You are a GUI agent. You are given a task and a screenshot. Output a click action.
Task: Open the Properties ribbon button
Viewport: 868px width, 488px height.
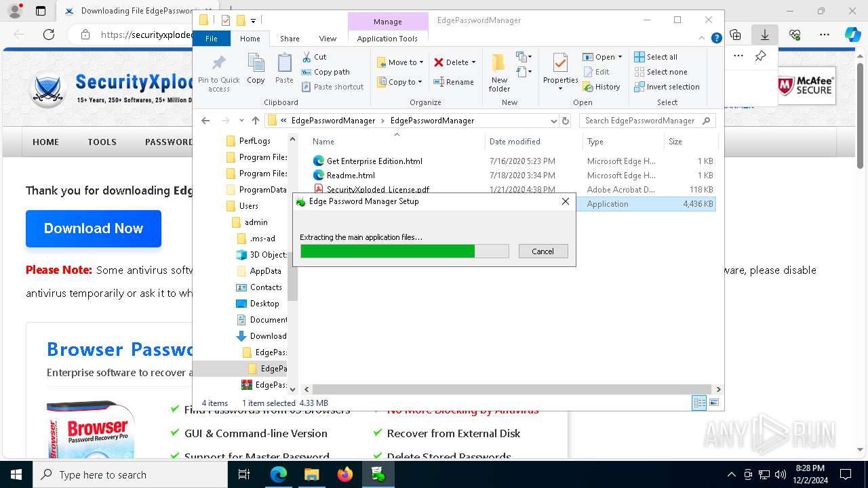pyautogui.click(x=560, y=72)
